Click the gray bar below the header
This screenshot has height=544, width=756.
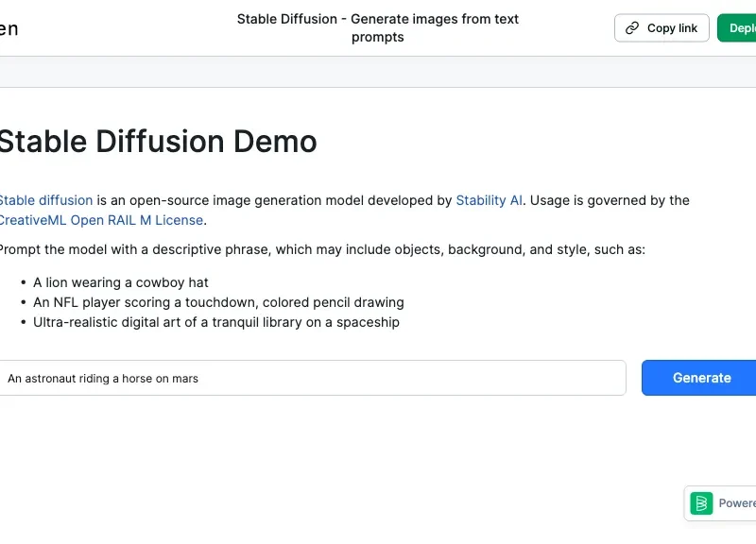(x=378, y=72)
